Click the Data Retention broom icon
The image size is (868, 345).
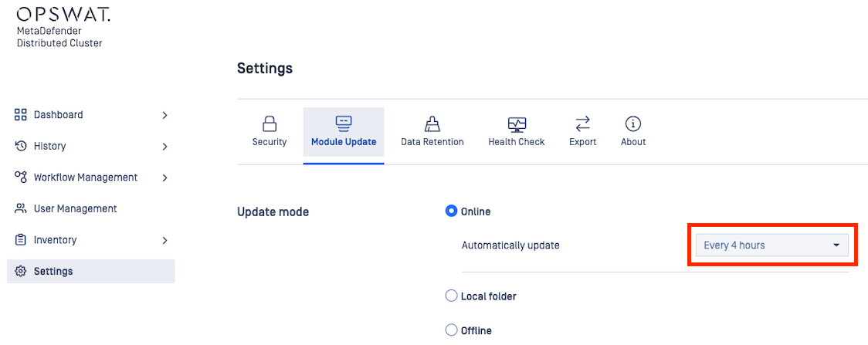[x=432, y=123]
